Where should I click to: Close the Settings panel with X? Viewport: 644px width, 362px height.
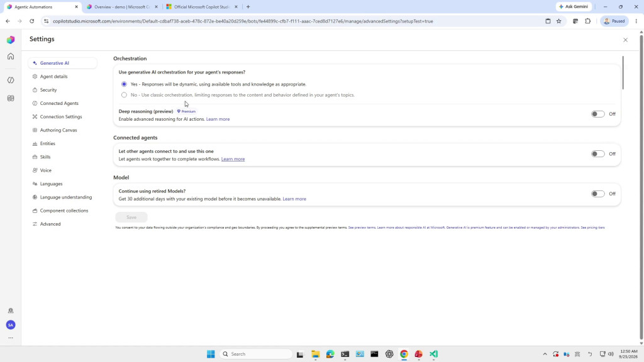[625, 40]
